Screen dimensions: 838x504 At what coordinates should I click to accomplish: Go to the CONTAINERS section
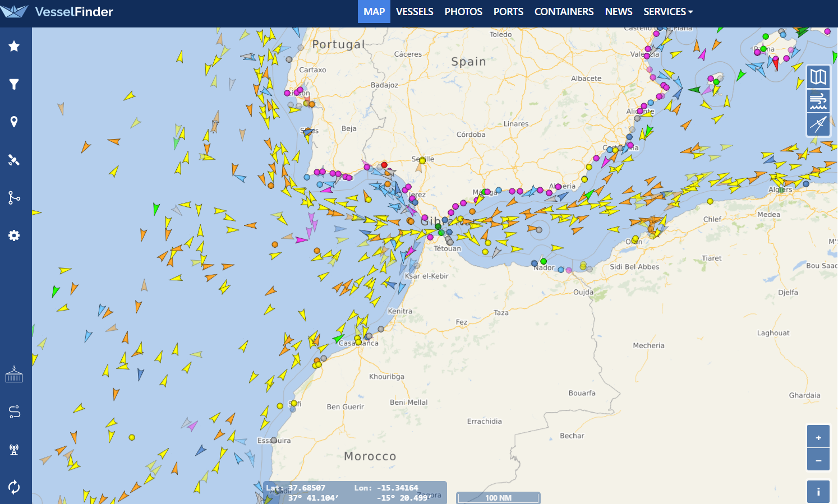564,12
